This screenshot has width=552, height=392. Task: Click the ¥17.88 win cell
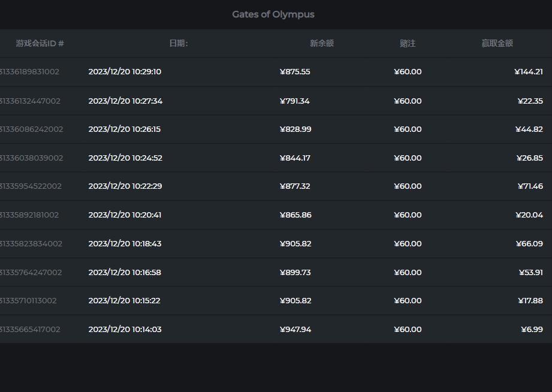coord(530,301)
